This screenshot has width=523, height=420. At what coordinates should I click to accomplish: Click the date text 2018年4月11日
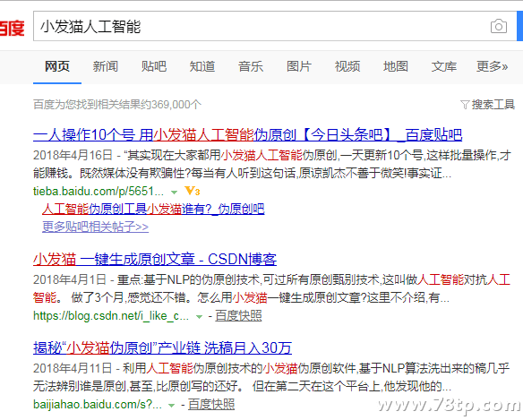click(x=73, y=368)
